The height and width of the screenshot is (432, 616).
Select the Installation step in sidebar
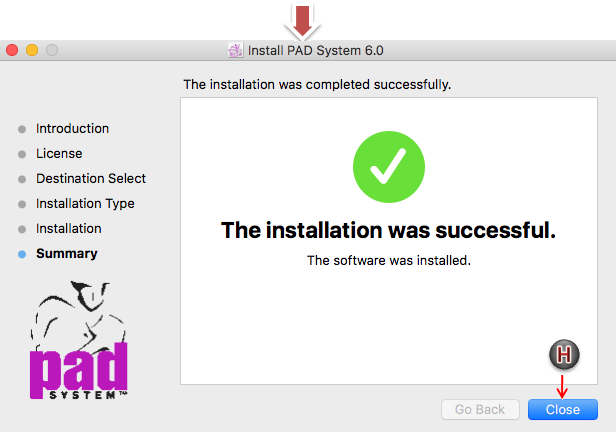pyautogui.click(x=68, y=229)
